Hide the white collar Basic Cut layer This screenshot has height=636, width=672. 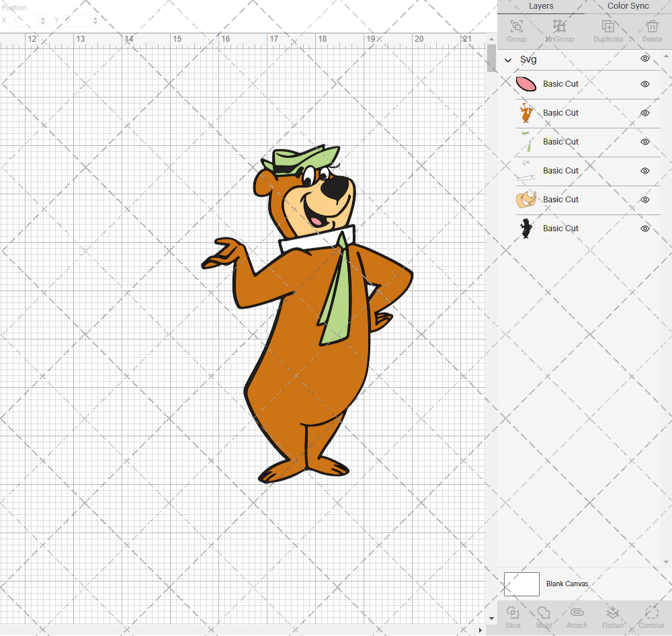click(645, 171)
